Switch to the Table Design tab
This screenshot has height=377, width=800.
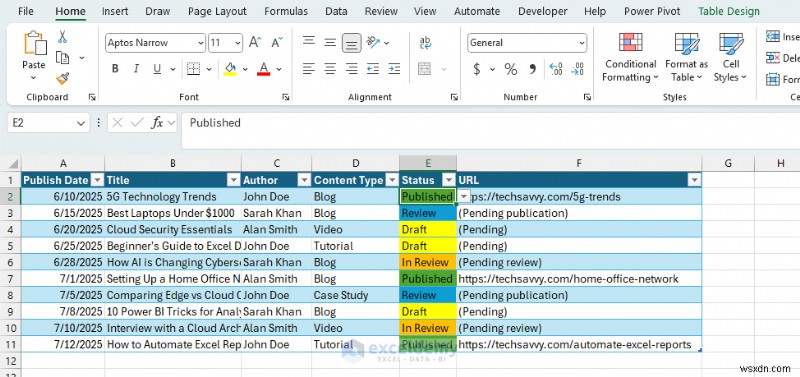tap(729, 11)
